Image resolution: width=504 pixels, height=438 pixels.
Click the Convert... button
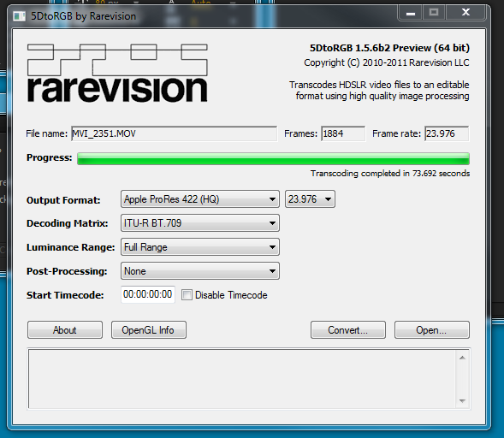pyautogui.click(x=348, y=330)
